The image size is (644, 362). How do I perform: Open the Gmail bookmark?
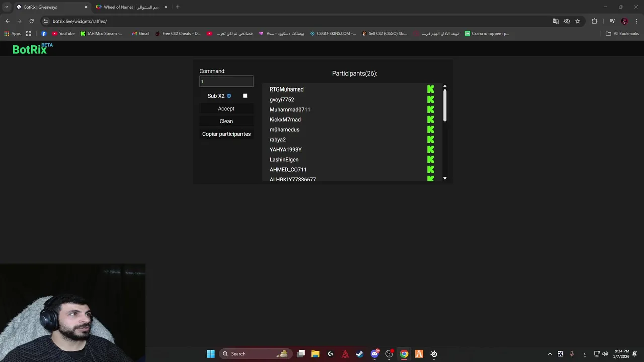[x=140, y=34]
